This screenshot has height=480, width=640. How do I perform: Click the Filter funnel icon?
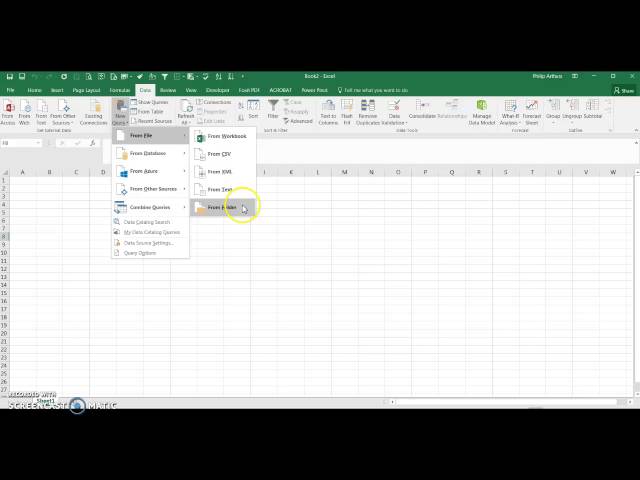point(273,109)
